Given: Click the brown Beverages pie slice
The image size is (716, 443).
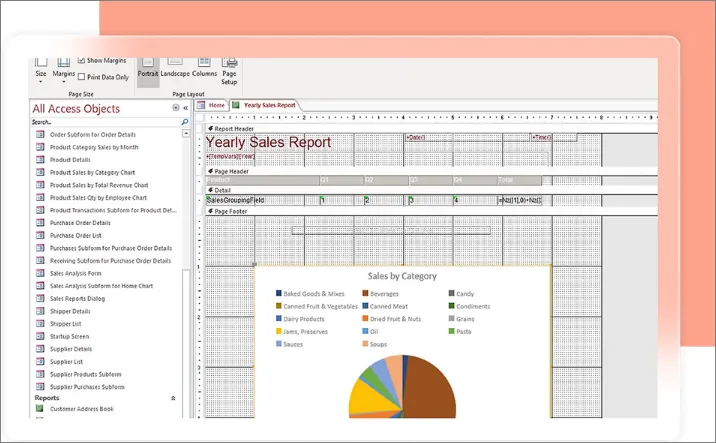Looking at the screenshot, I should (x=429, y=388).
